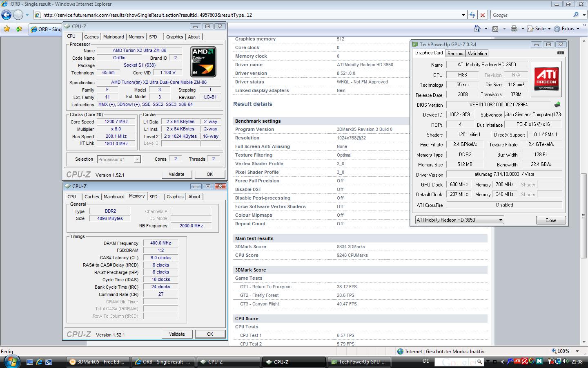Switch to Mainboard tab in top CPU-Z
The image size is (588, 368).
[114, 37]
